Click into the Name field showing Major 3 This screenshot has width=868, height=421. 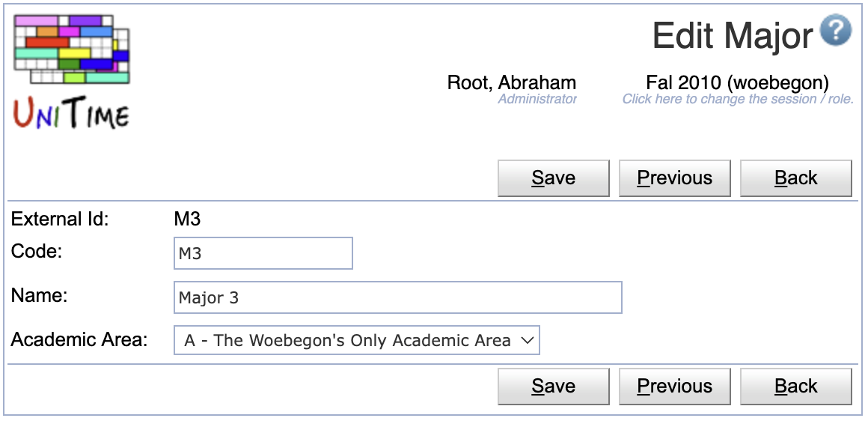(x=398, y=297)
